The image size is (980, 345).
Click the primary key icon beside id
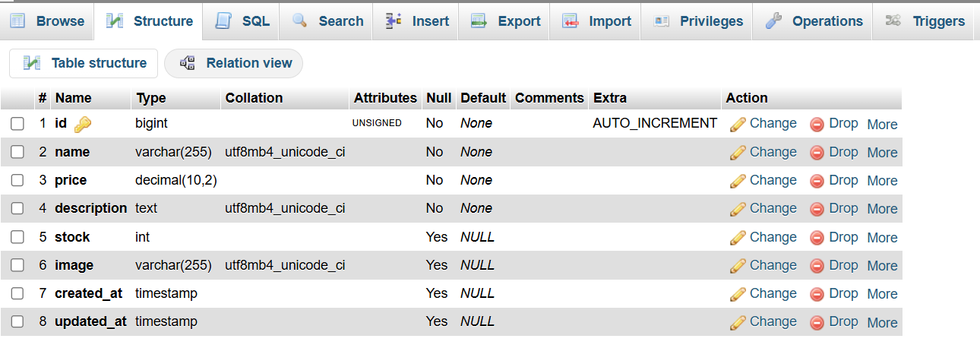[x=83, y=124]
